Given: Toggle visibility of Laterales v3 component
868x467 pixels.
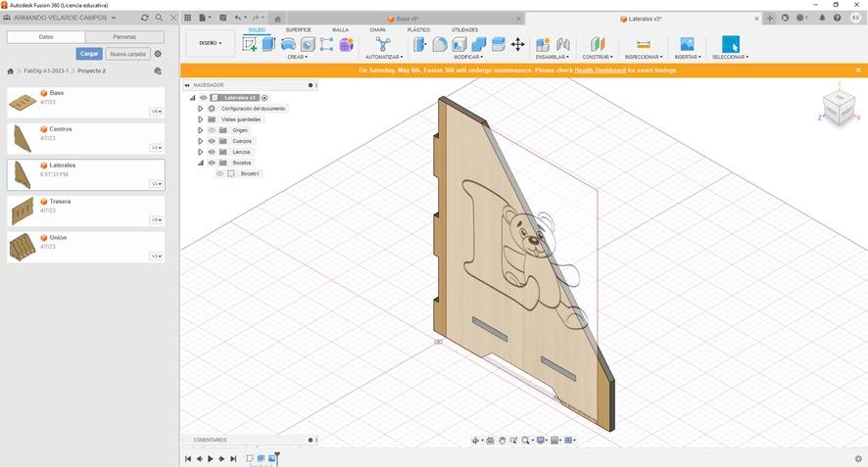Looking at the screenshot, I should click(x=203, y=98).
